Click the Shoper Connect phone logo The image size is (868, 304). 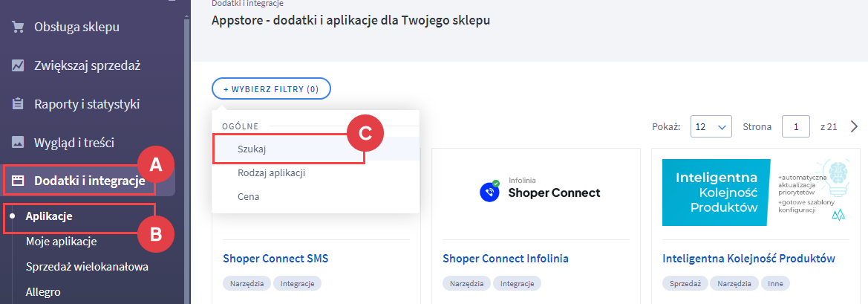tap(489, 192)
